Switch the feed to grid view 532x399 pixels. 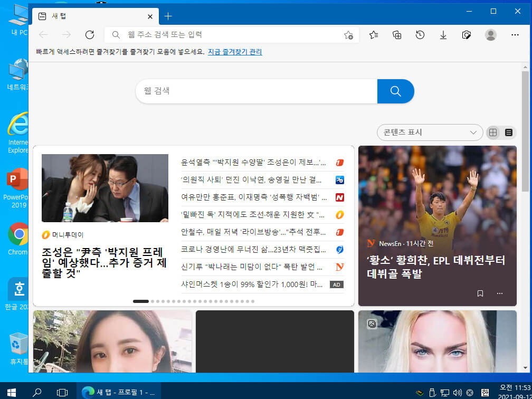(493, 132)
